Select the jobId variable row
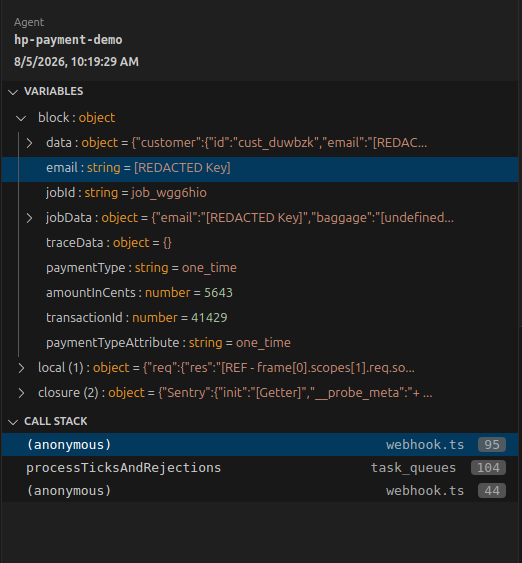This screenshot has height=563, width=522. click(x=260, y=193)
